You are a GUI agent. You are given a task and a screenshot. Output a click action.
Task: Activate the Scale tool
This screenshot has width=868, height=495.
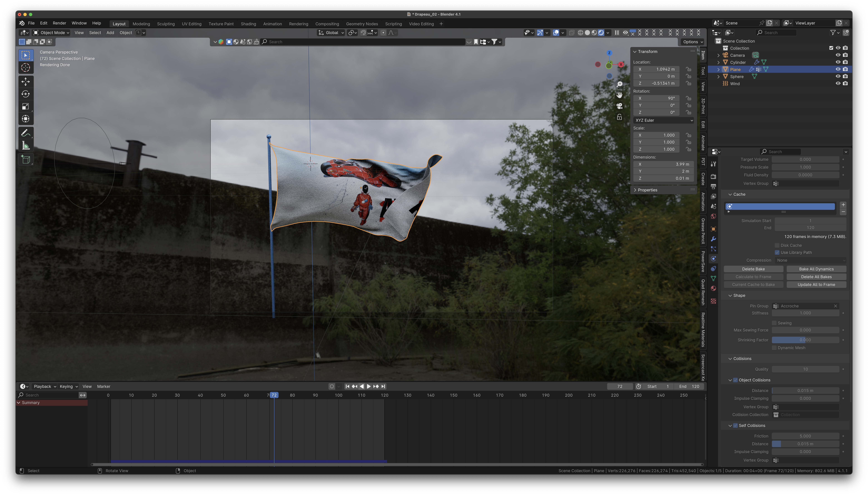(25, 106)
